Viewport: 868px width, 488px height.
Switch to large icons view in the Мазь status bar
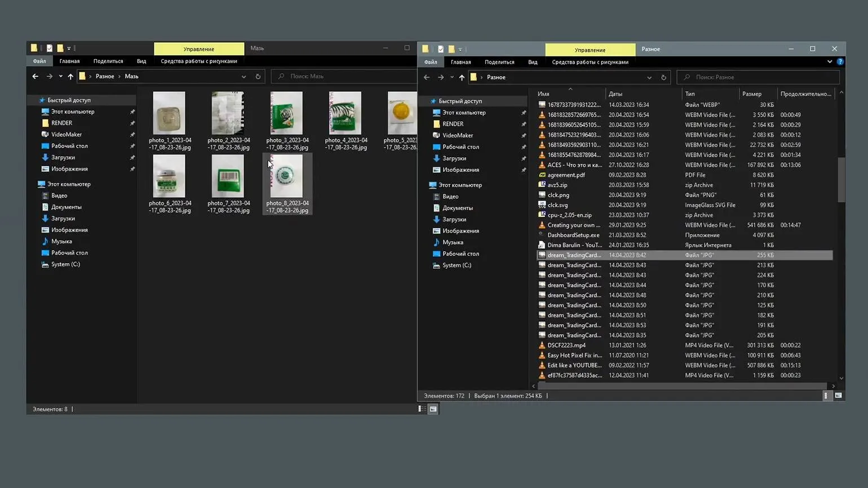[x=433, y=409]
